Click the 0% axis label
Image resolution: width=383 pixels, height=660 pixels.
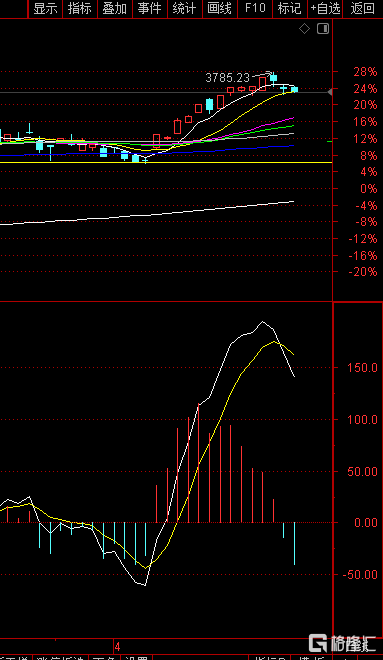pyautogui.click(x=369, y=189)
